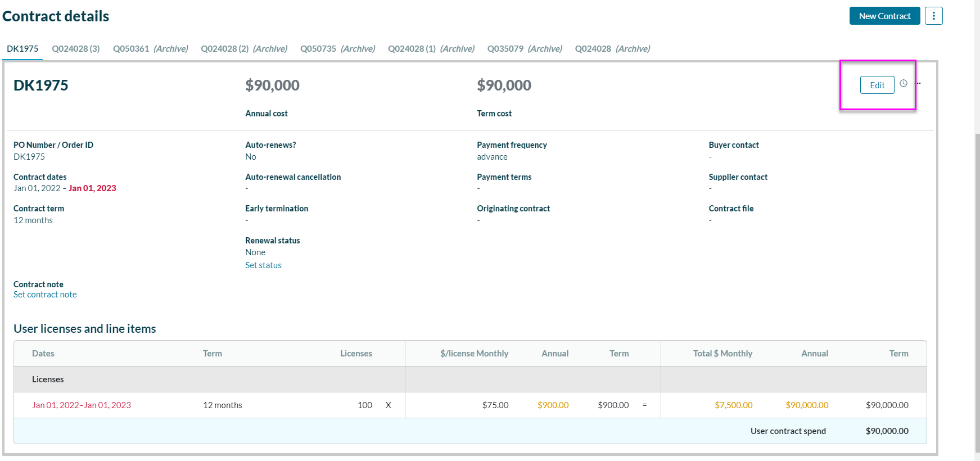This screenshot has height=461, width=980.
Task: Click the $7,500.00 total monthly value
Action: (733, 405)
